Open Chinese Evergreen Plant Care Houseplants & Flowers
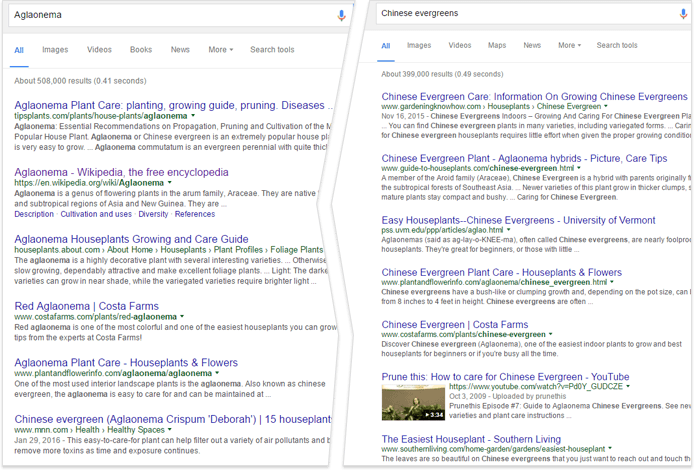 coord(501,273)
